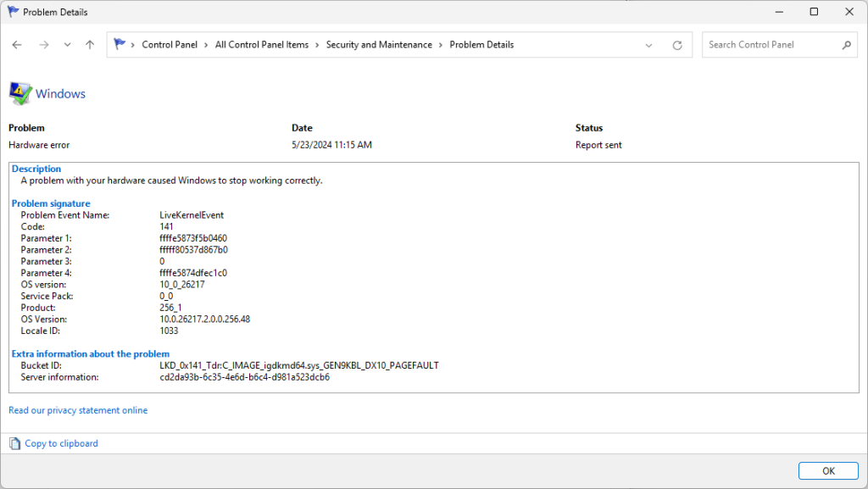Open the address bar dropdown chevron
Image resolution: width=868 pixels, height=489 pixels.
648,44
